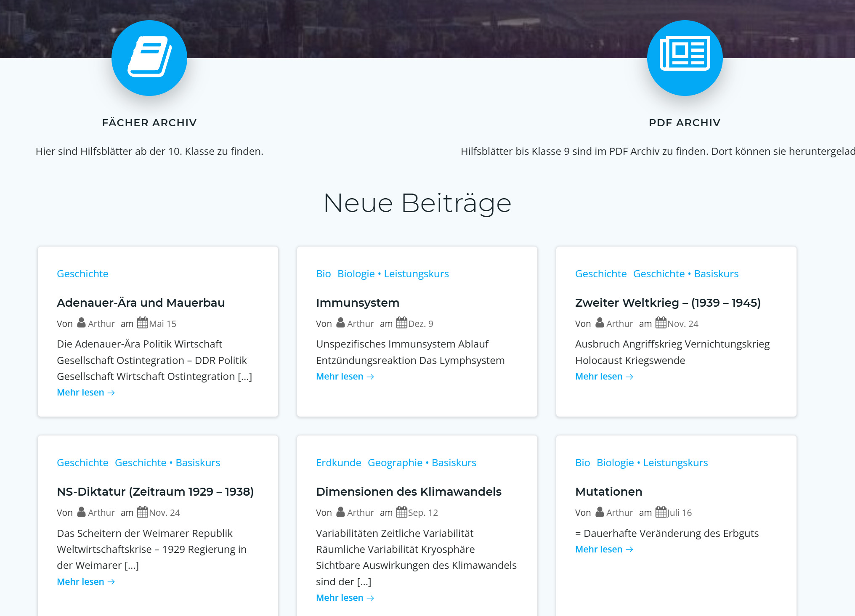Open the Immunsystem post title
Screen dimensions: 855x616
click(357, 303)
